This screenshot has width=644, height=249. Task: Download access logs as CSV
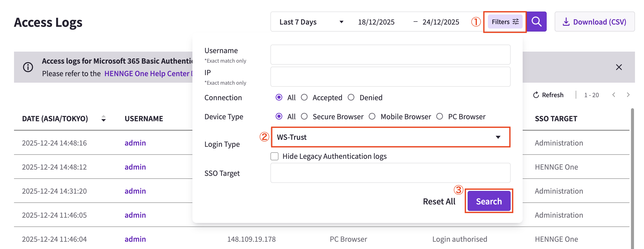pos(594,22)
